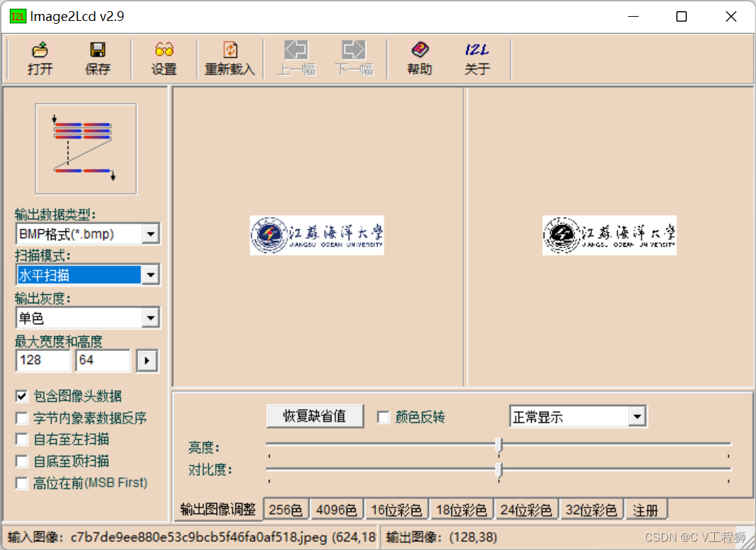Check the 颜色反转 (invert color) checkbox
The image size is (756, 550).
pos(384,417)
